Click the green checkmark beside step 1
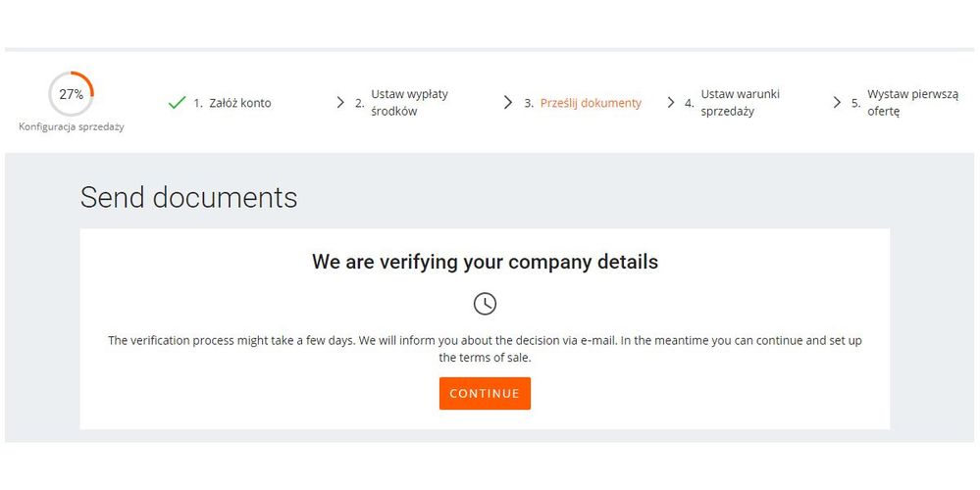This screenshot has width=980, height=490. [x=177, y=103]
